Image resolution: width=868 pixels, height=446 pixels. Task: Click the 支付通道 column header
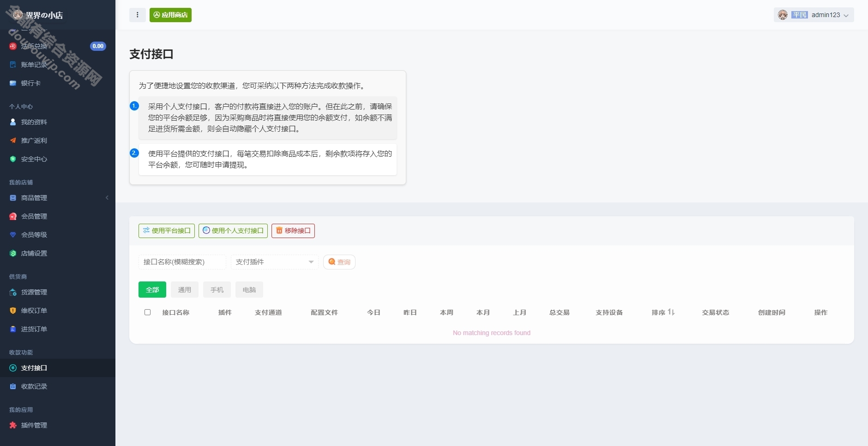click(268, 312)
